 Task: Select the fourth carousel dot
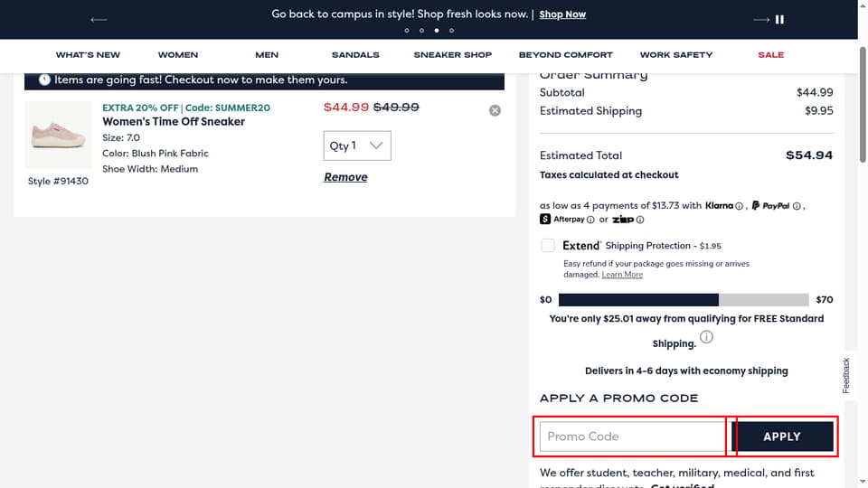pos(452,31)
